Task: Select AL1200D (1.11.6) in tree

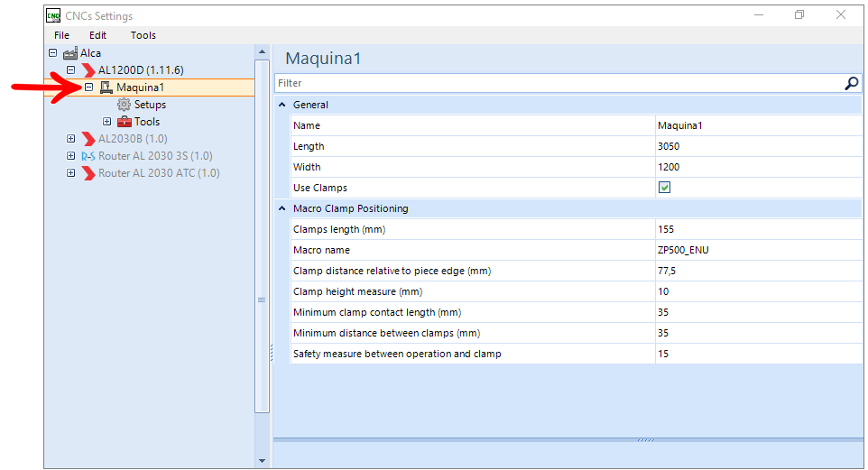Action: click(141, 70)
